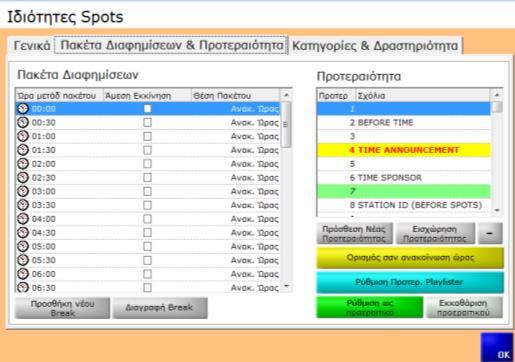Select yellow 4 TIME ANNOUNCEMENT priority row

pyautogui.click(x=404, y=150)
